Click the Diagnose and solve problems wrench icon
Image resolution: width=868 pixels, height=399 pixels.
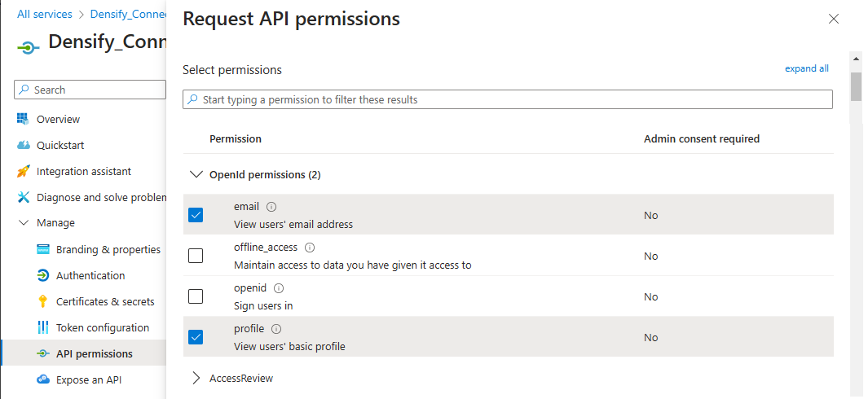[x=23, y=198]
